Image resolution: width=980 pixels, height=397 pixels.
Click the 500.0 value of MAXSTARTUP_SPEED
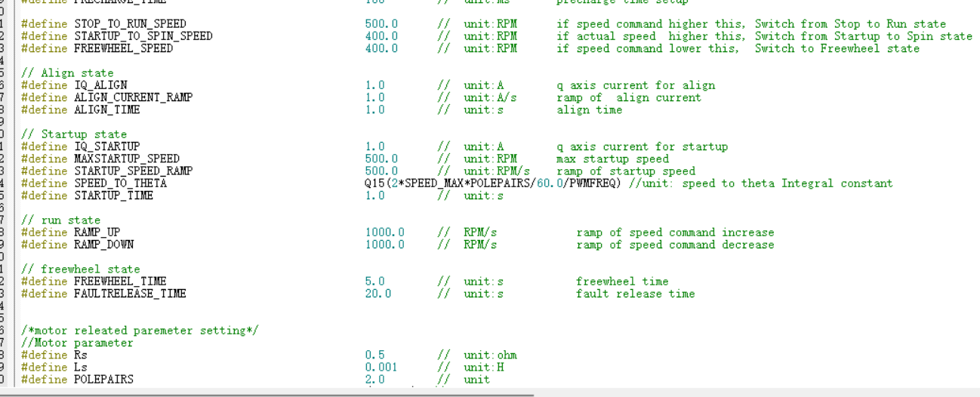pyautogui.click(x=381, y=158)
